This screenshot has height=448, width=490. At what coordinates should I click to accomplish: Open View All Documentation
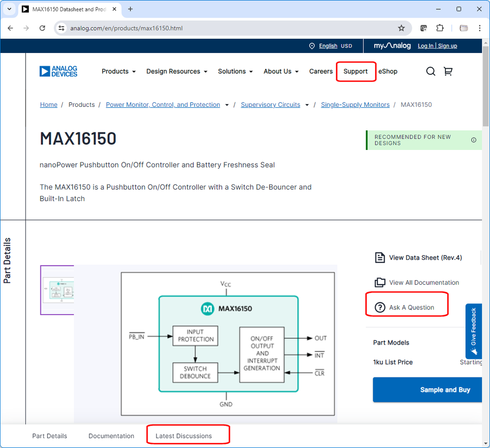(424, 282)
